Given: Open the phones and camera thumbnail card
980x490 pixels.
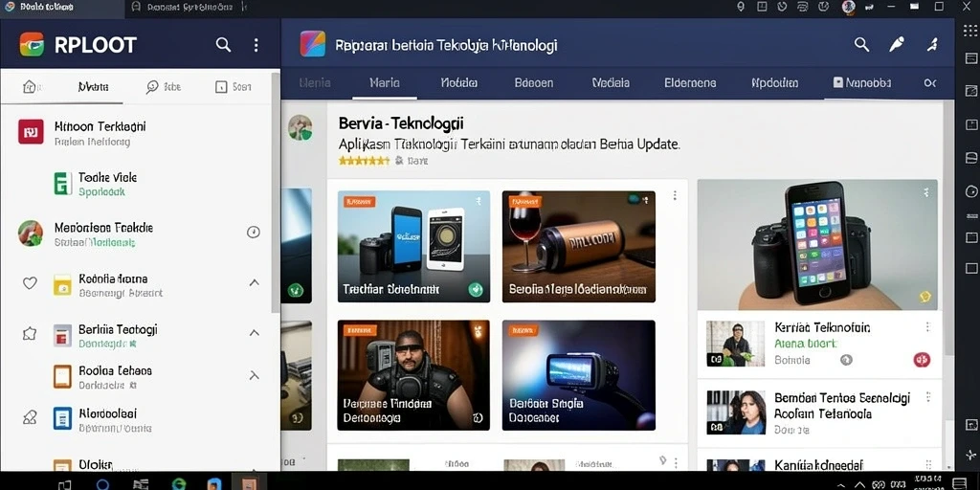Looking at the screenshot, I should [413, 247].
